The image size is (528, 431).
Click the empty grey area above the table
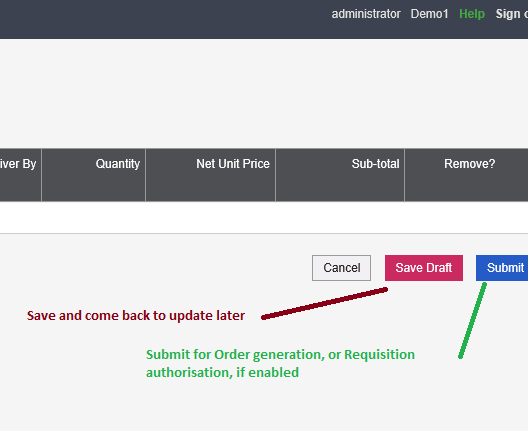tap(264, 94)
